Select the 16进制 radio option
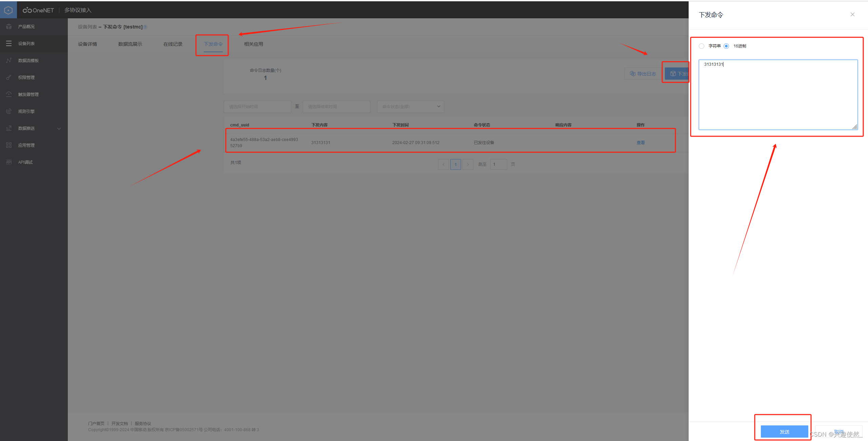The height and width of the screenshot is (441, 868). [726, 46]
